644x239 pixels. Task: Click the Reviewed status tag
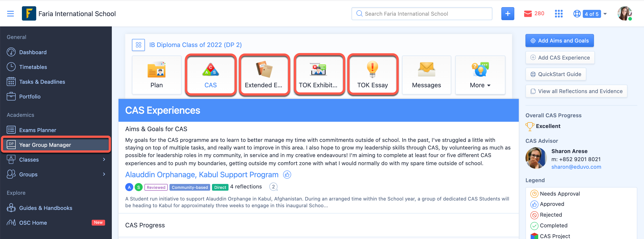(156, 187)
